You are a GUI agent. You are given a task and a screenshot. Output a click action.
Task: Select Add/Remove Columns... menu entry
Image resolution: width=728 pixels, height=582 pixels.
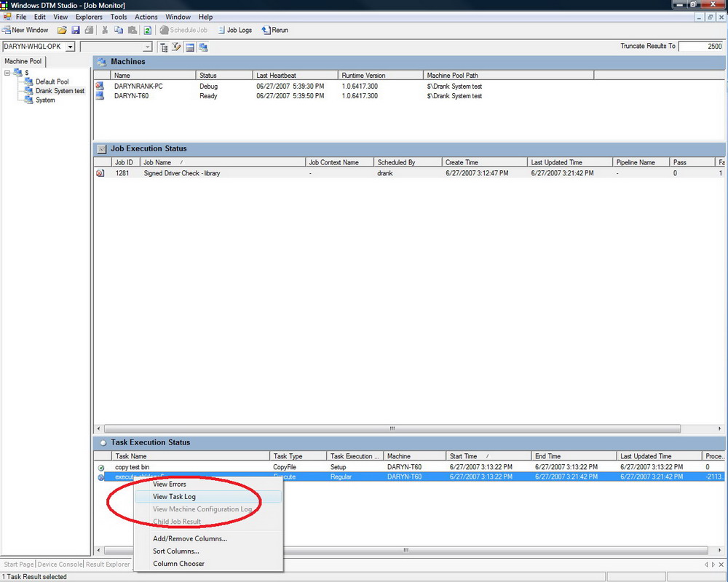207,539
